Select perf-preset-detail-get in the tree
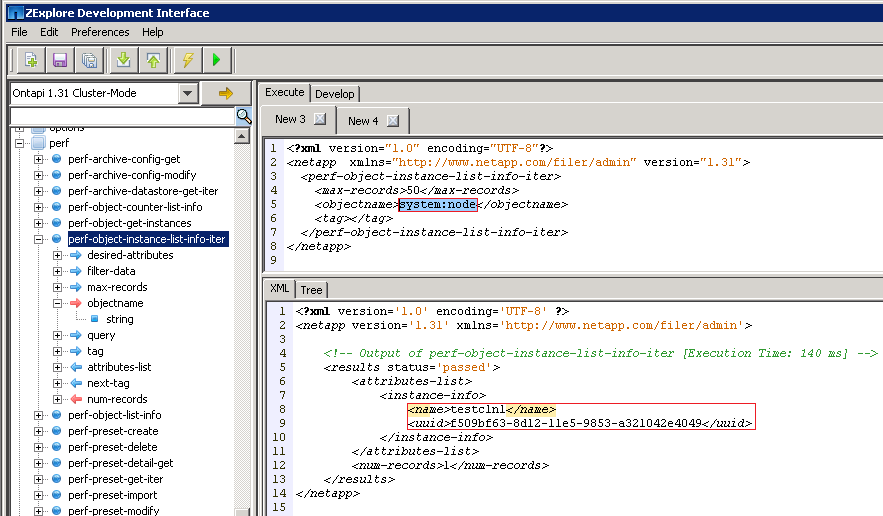Image resolution: width=883 pixels, height=516 pixels. point(121,463)
